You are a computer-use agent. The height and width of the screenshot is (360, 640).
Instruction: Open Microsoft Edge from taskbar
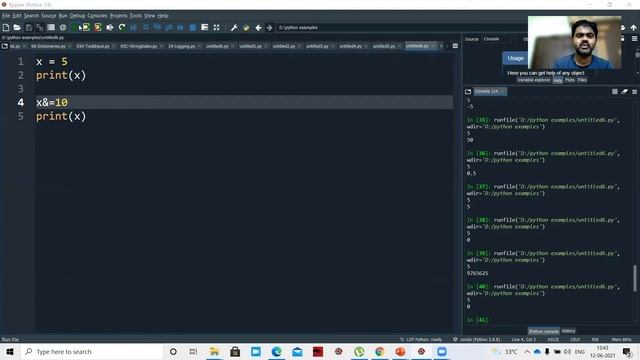(x=276, y=351)
